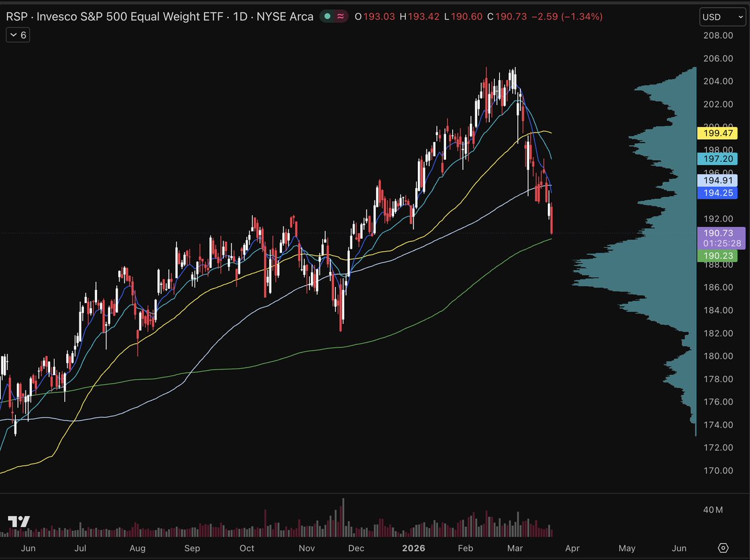Screen dimensions: 750x560
Task: Click the 172.00 price axis value
Action: 718,447
